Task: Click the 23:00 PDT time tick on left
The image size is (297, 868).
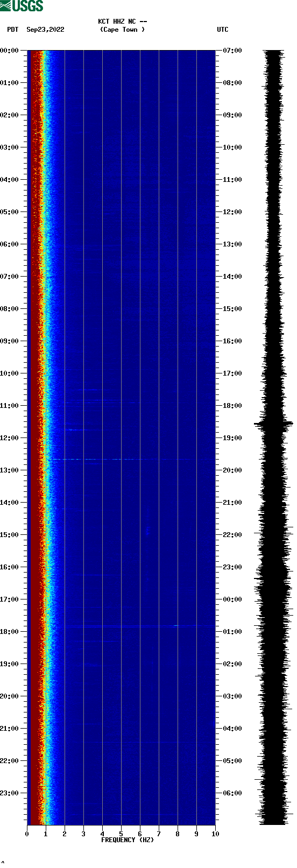Action: pyautogui.click(x=9, y=793)
